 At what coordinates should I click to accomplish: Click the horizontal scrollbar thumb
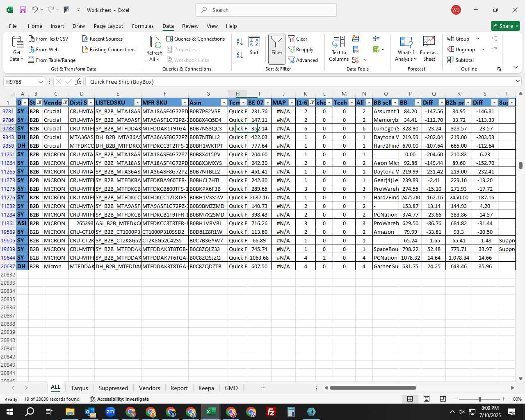(x=373, y=388)
